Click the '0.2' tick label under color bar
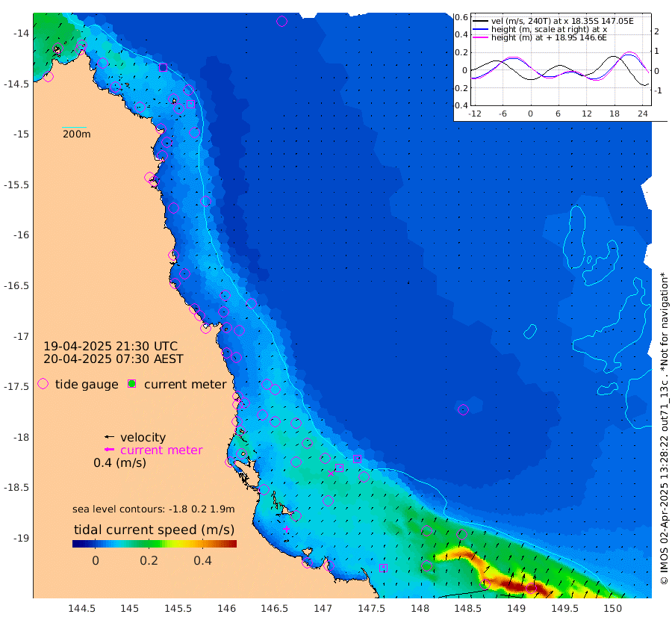 (x=149, y=560)
